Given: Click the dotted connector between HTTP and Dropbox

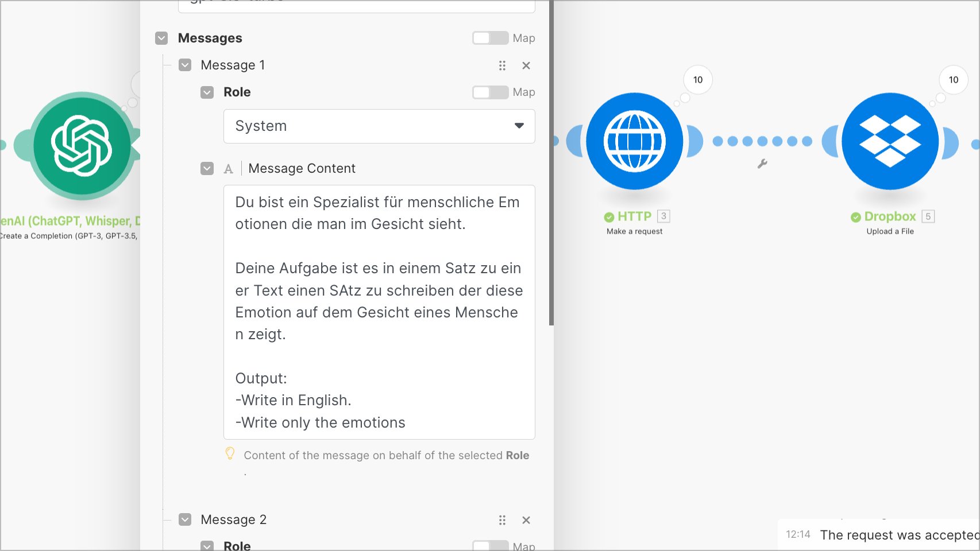Looking at the screenshot, I should [x=762, y=141].
